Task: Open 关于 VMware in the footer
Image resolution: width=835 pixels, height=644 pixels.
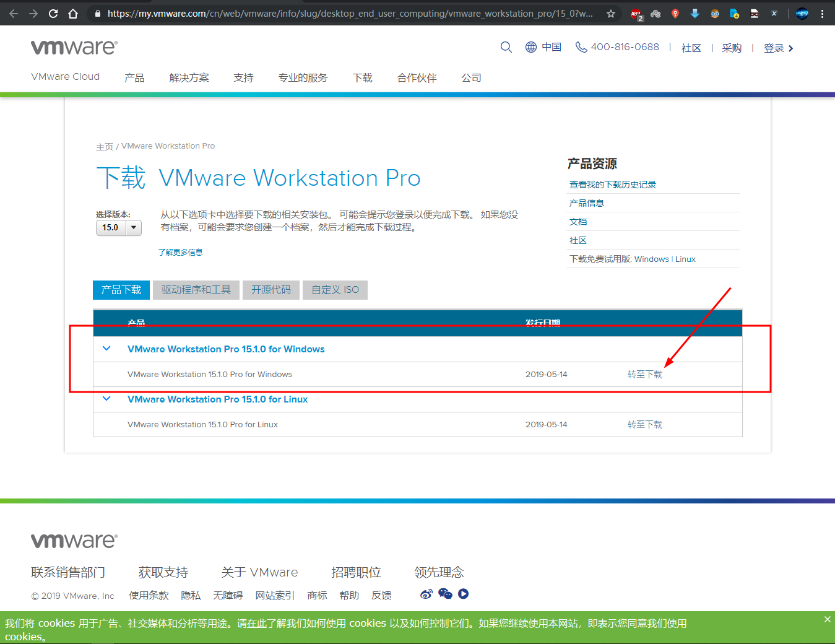Action: click(x=259, y=572)
